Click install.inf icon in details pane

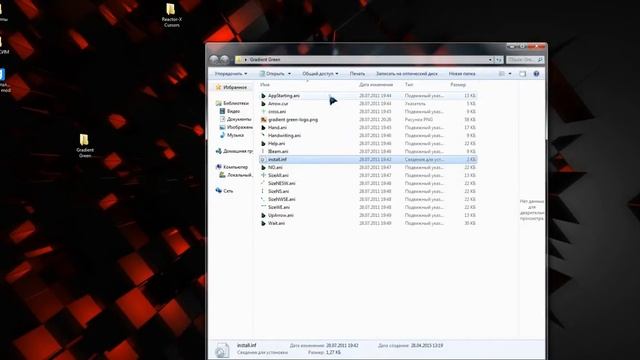(222, 350)
